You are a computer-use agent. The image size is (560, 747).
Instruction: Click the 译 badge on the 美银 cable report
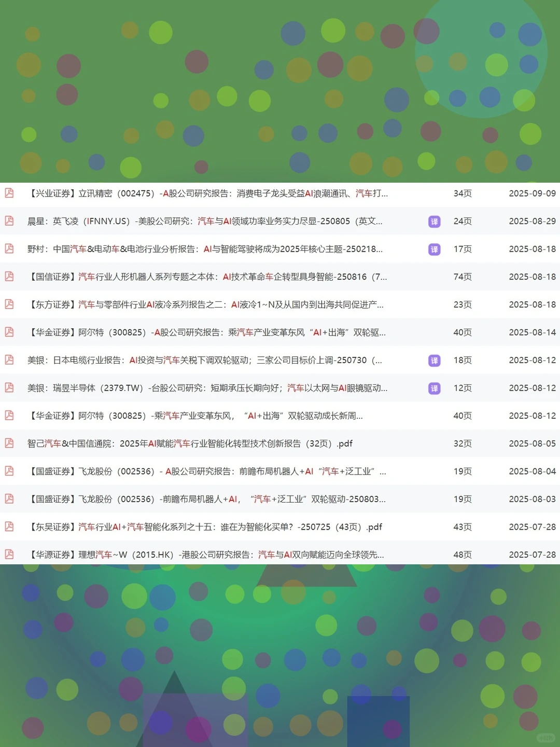click(435, 361)
